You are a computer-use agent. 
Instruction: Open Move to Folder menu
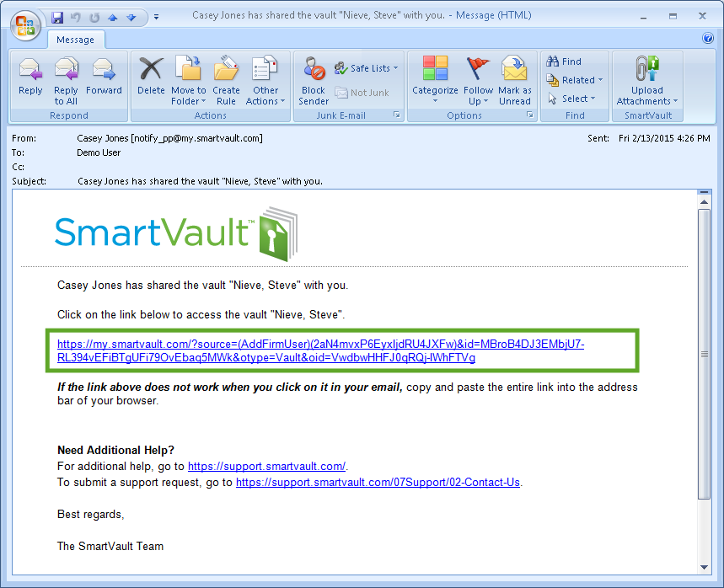click(189, 81)
